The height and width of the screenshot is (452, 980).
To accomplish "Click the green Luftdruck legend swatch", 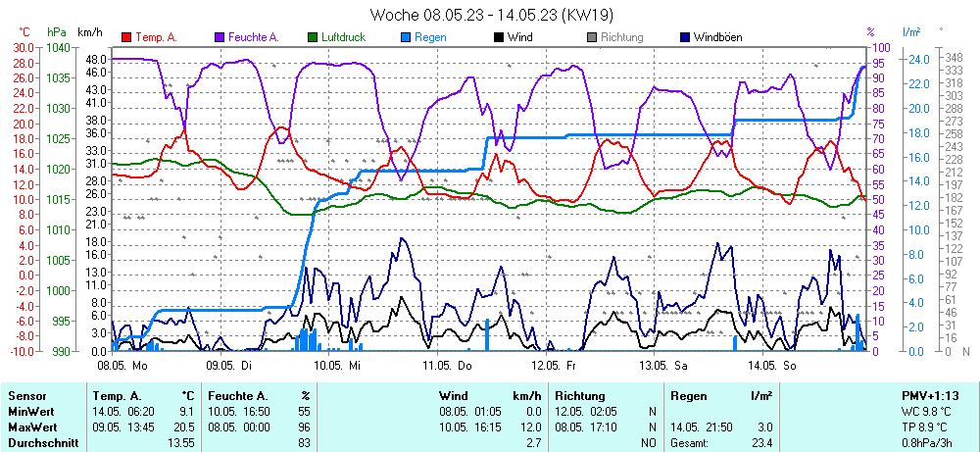I will 313,37.
